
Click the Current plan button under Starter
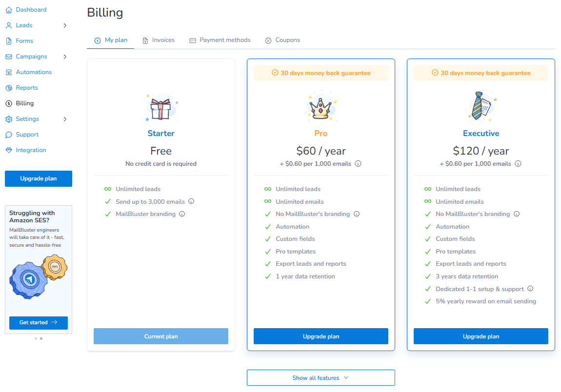pos(161,336)
